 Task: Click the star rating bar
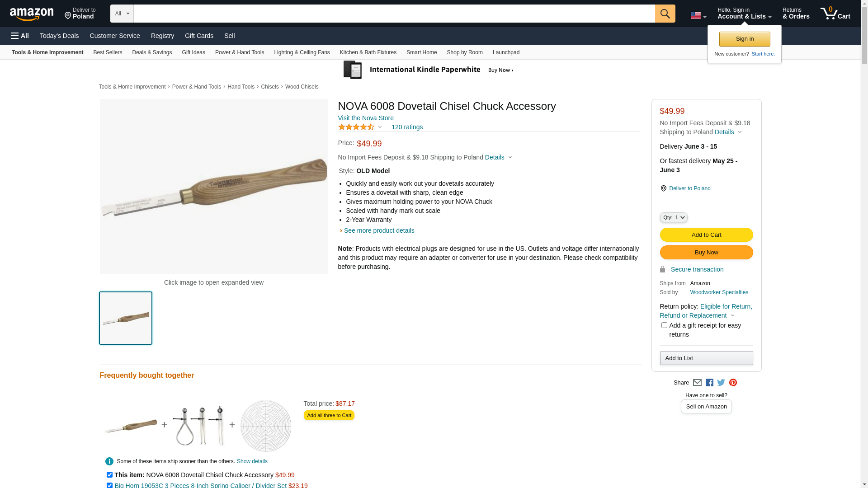point(356,127)
